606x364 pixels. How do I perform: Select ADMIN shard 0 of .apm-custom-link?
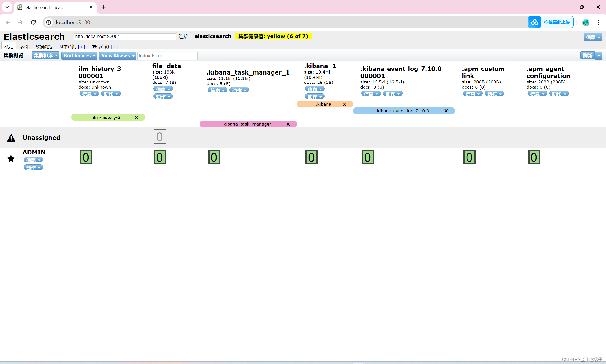469,157
